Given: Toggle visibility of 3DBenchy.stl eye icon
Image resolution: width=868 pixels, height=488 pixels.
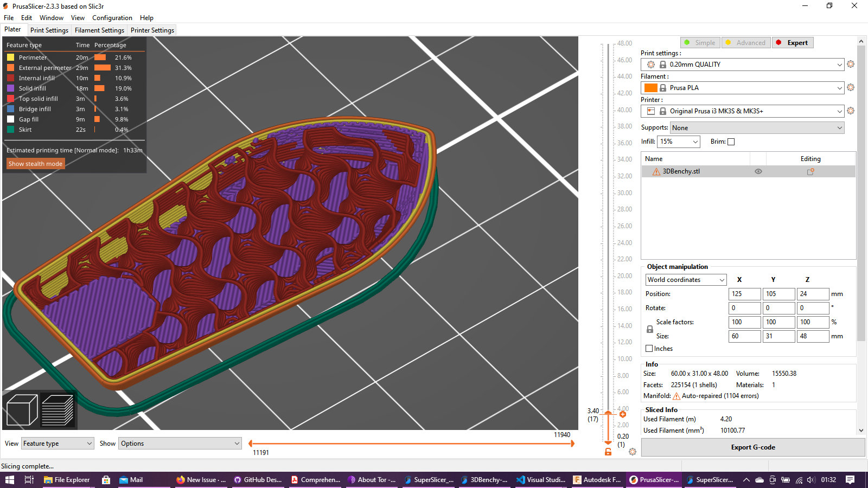Looking at the screenshot, I should pos(758,171).
